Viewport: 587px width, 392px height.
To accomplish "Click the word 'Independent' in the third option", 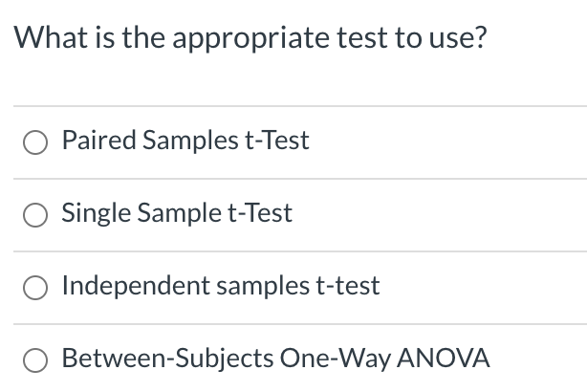I will tap(137, 286).
